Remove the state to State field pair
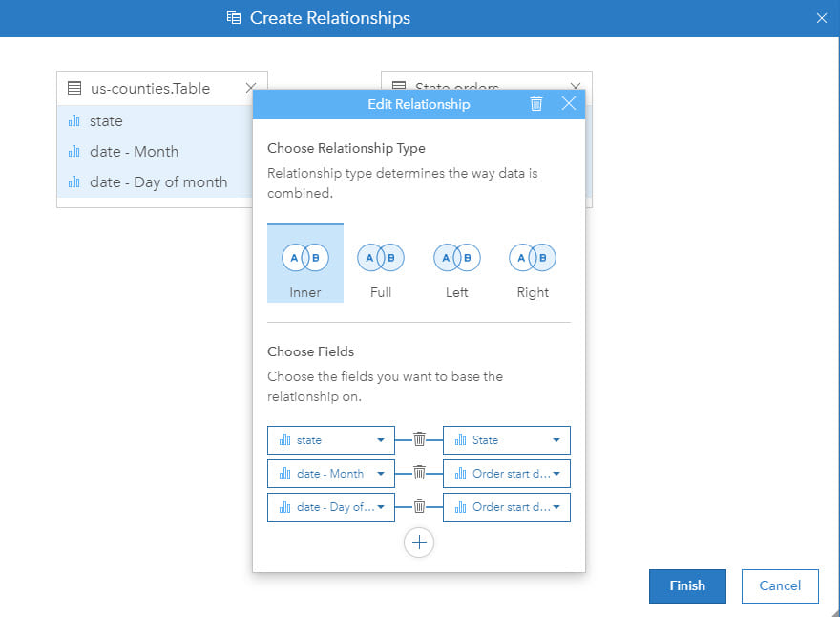840x617 pixels. 419,440
